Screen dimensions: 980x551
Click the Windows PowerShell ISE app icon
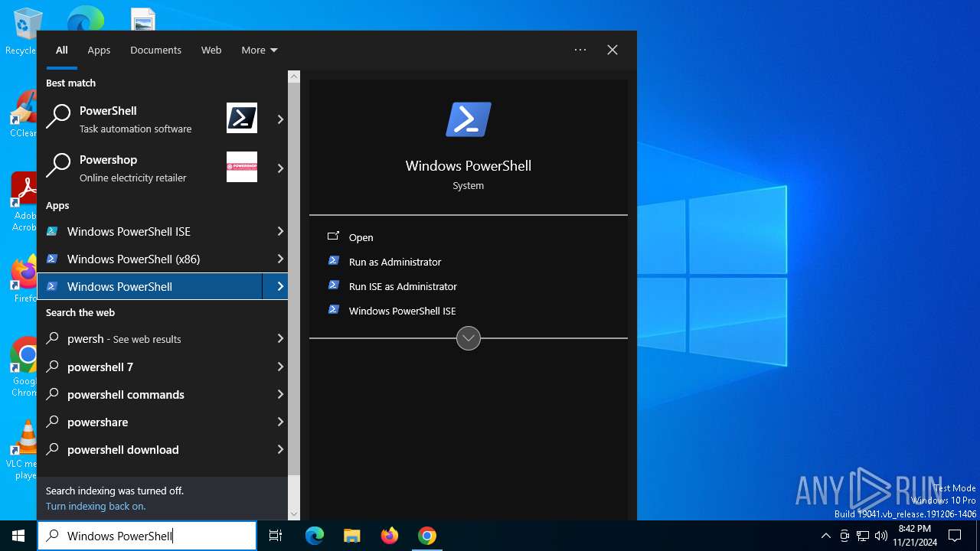pos(52,231)
